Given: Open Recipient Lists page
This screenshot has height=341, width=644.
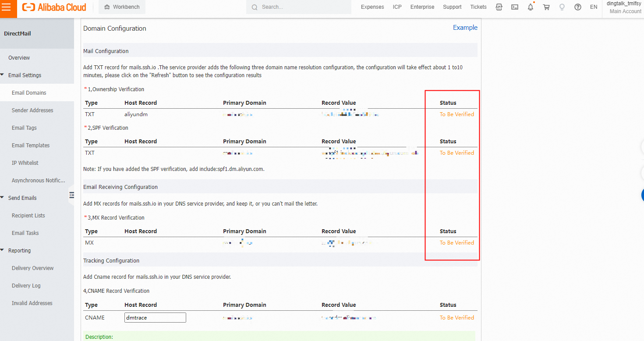Looking at the screenshot, I should coord(28,216).
